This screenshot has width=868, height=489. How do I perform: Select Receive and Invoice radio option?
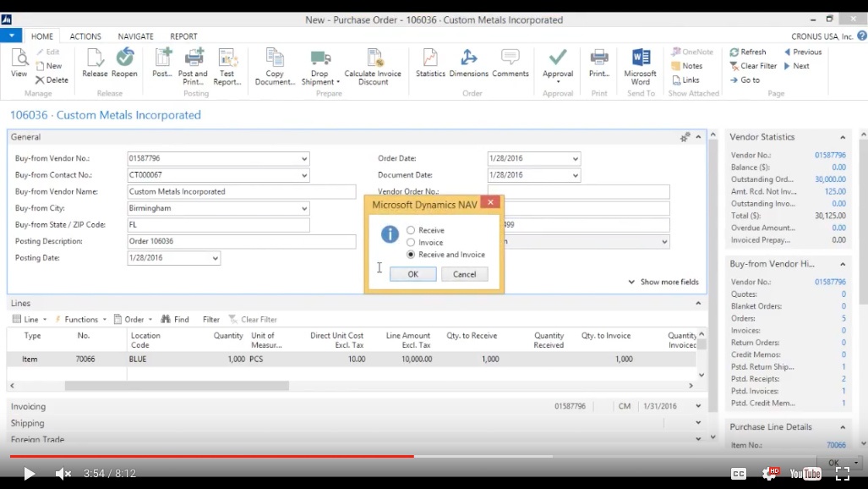click(411, 255)
